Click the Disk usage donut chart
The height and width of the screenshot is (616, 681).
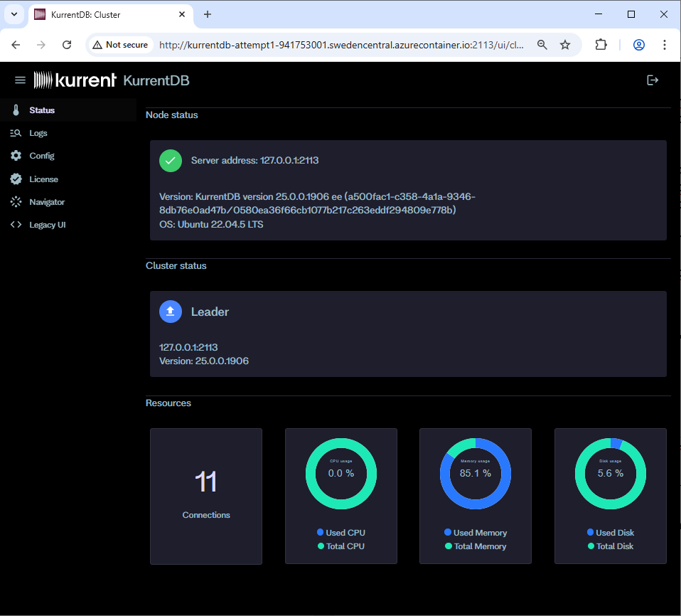tap(610, 474)
